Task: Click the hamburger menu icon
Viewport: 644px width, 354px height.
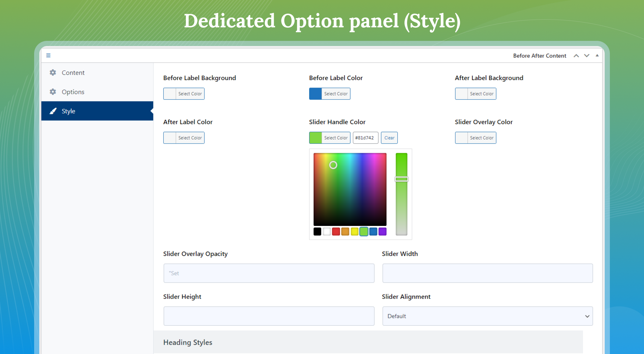Action: pos(48,55)
